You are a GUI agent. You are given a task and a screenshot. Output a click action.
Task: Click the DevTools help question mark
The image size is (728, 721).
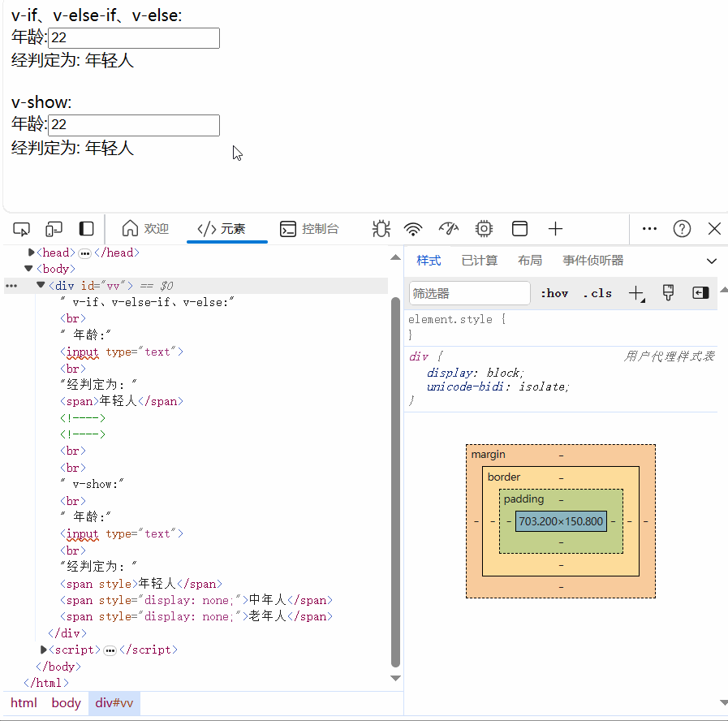tap(682, 228)
